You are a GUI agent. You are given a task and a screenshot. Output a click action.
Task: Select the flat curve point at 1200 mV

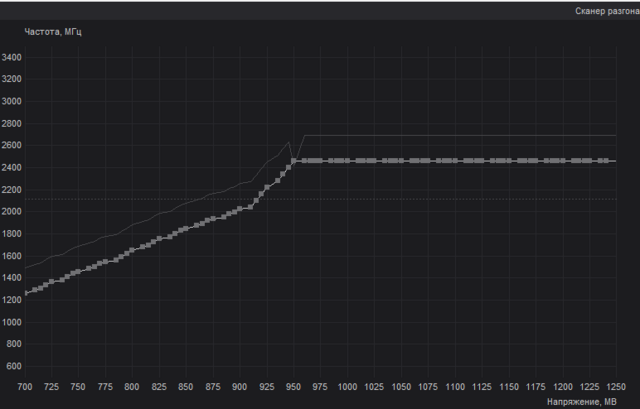pyautogui.click(x=563, y=161)
